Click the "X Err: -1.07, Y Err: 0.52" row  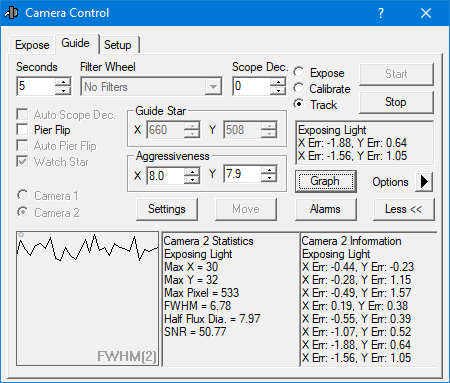coord(356,332)
